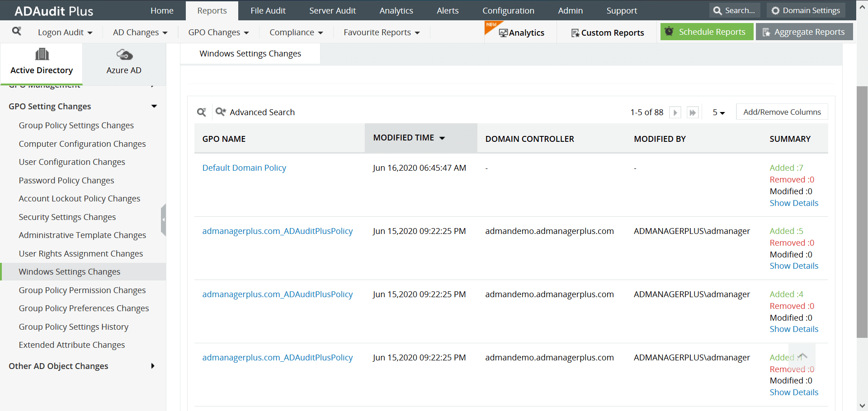This screenshot has width=868, height=411.
Task: Click the ADAudit Plus logo
Action: (x=54, y=11)
